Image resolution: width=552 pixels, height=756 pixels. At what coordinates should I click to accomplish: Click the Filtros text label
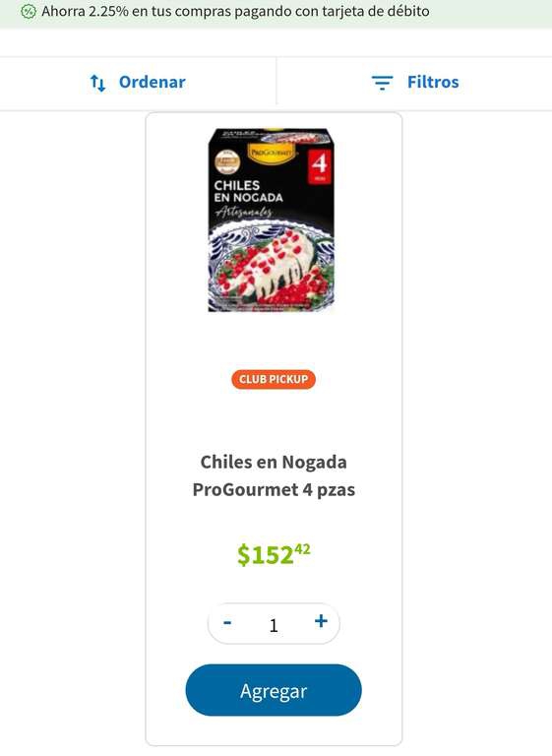tap(433, 83)
